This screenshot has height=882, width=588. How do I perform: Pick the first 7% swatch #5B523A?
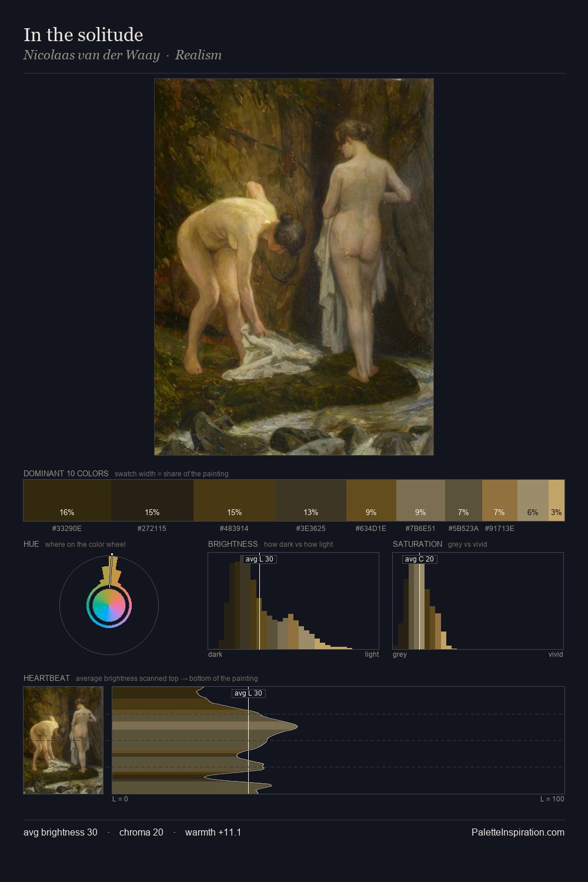[x=463, y=500]
